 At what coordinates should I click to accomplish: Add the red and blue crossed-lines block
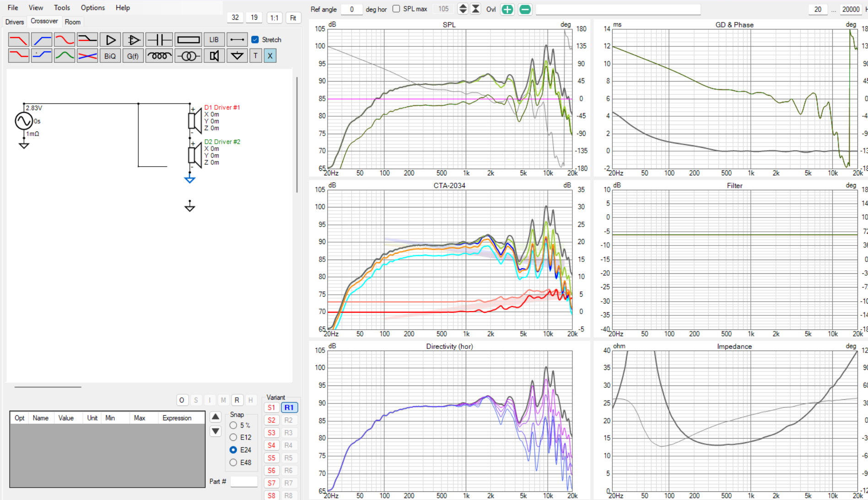(x=87, y=56)
